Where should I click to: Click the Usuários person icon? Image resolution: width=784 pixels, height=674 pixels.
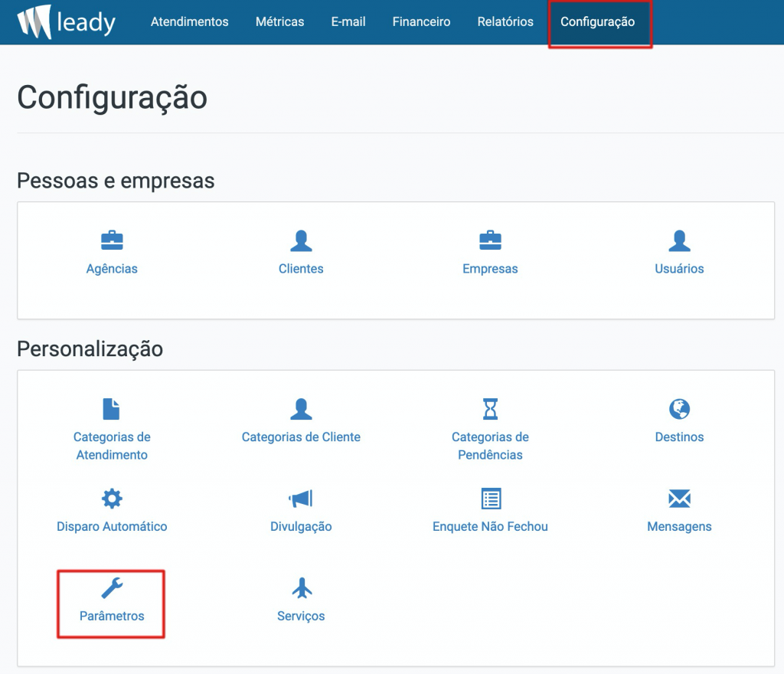click(680, 240)
